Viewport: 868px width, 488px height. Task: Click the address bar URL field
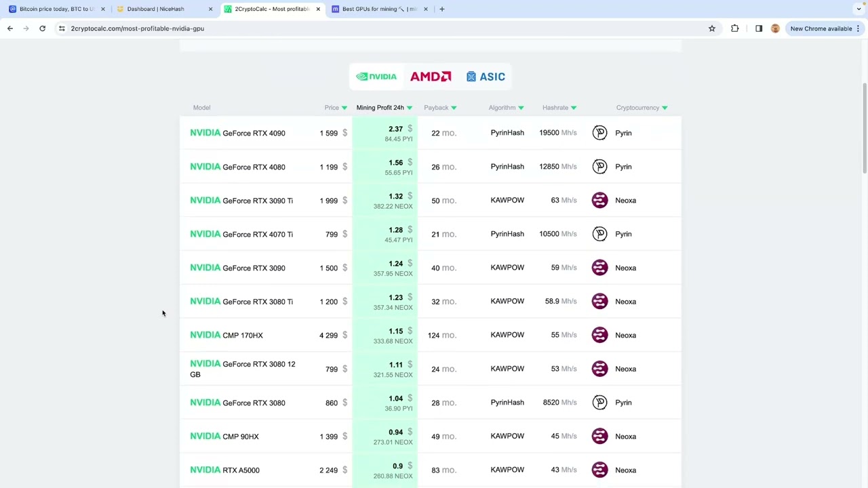click(x=387, y=28)
